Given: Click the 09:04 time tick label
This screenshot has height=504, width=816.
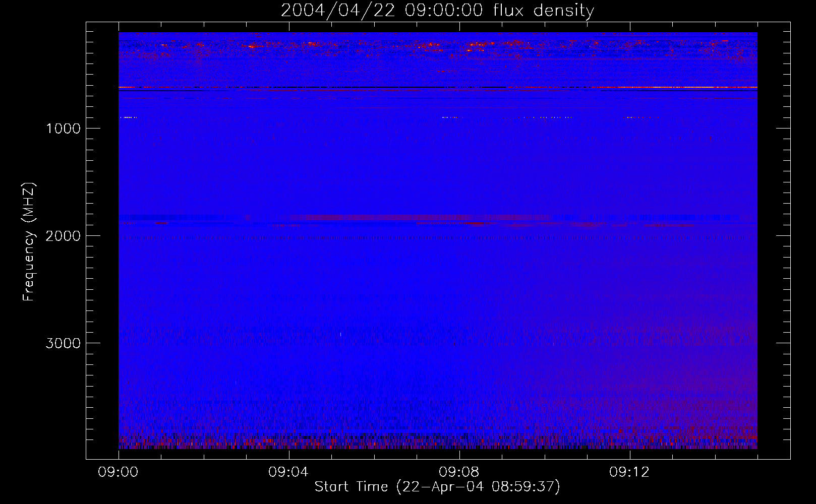Looking at the screenshot, I should (288, 472).
